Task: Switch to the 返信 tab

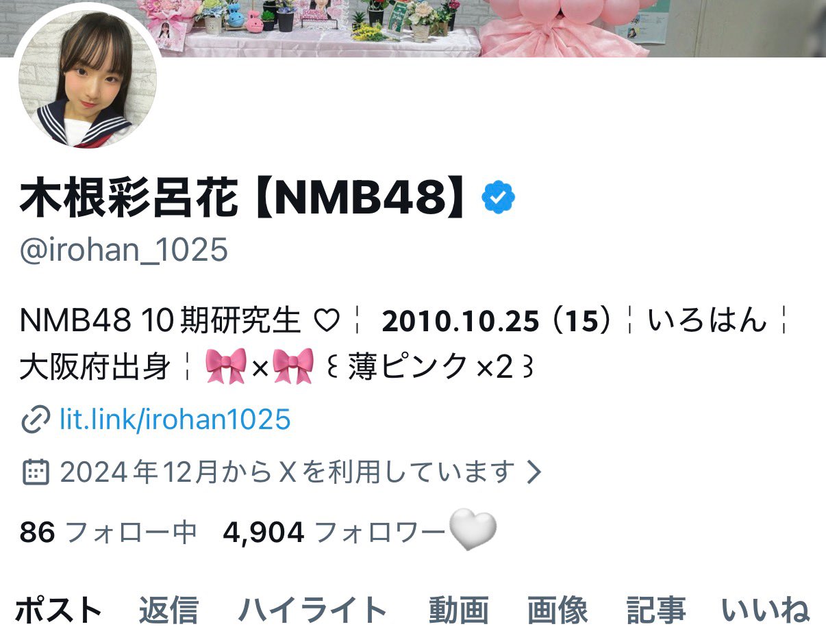Action: pyautogui.click(x=168, y=610)
